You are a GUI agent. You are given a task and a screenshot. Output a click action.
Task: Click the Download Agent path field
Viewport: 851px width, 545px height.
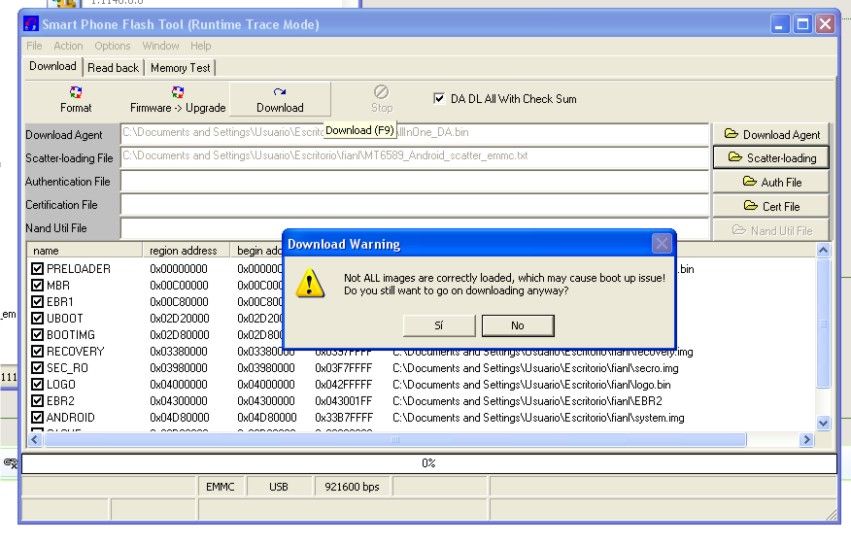coord(415,134)
